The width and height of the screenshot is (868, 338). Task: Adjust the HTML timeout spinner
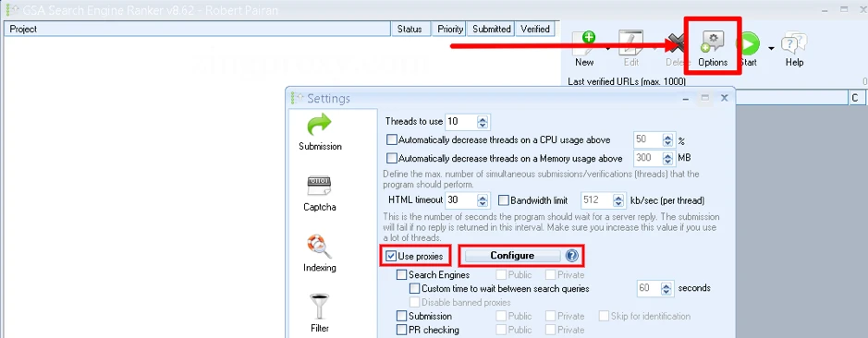483,199
